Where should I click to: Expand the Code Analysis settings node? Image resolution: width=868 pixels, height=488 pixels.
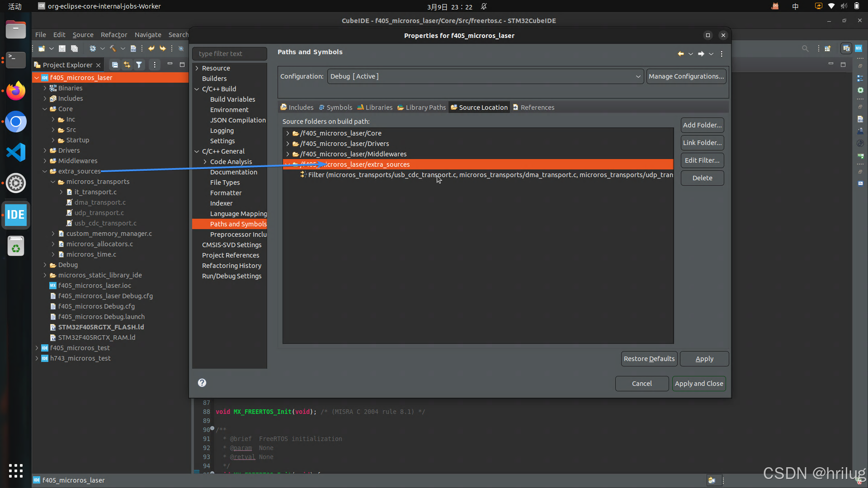point(205,162)
